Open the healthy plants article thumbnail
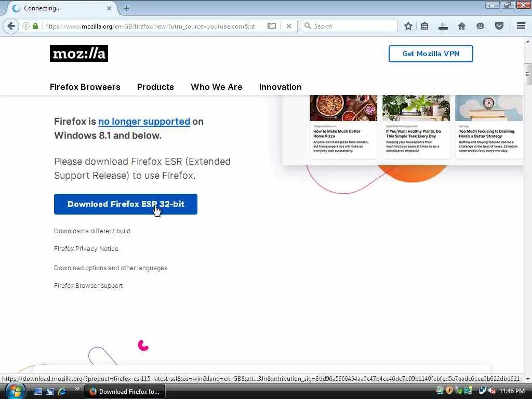This screenshot has height=399, width=532. coord(416,108)
